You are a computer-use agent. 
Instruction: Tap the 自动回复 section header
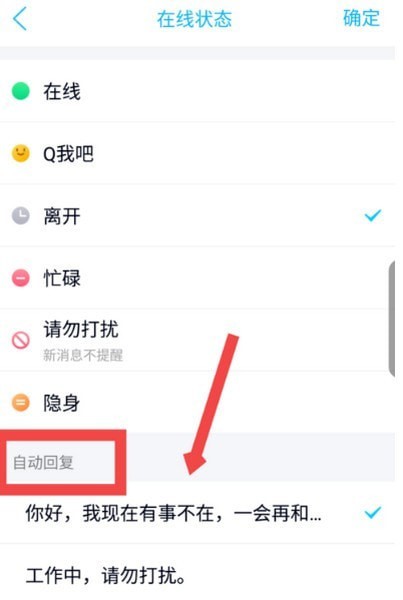pyautogui.click(x=43, y=463)
